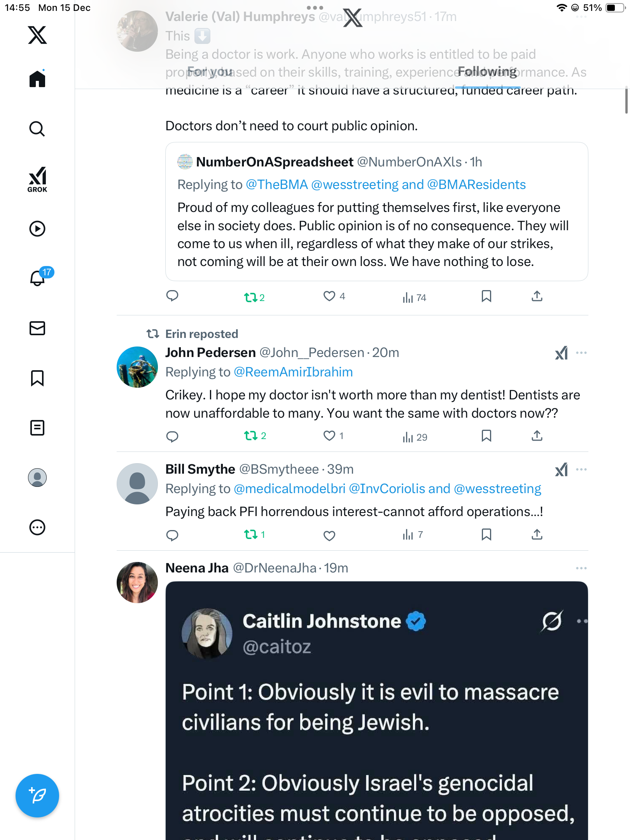
Task: Bookmark the Bill Smythe post
Action: pos(486,535)
